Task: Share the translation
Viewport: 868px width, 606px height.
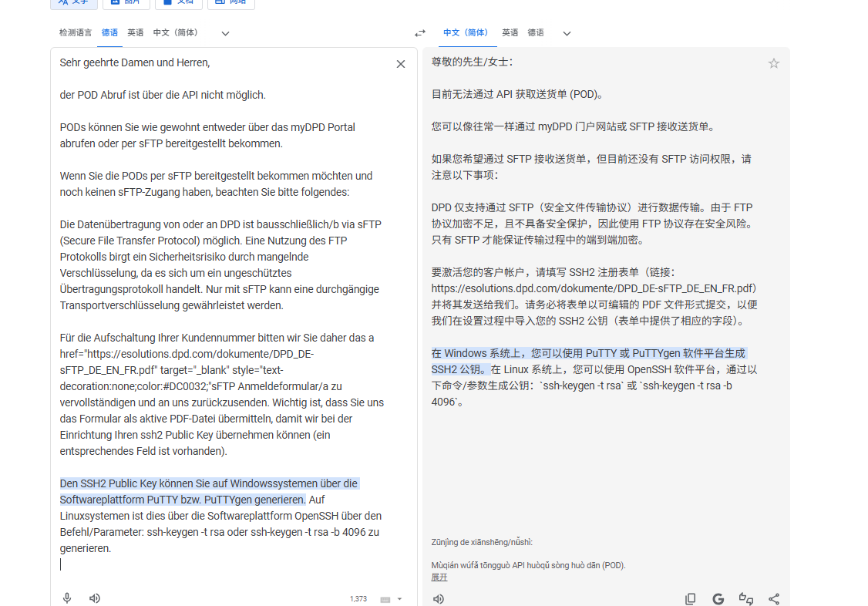Action: pyautogui.click(x=774, y=599)
